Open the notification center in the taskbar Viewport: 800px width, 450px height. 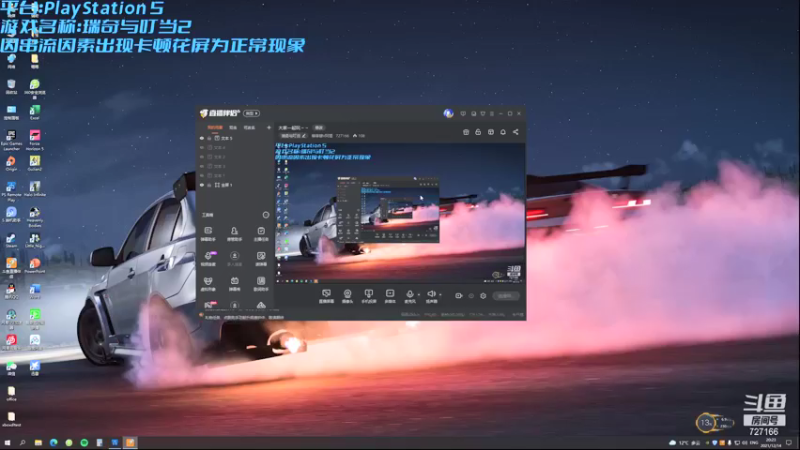click(x=789, y=442)
